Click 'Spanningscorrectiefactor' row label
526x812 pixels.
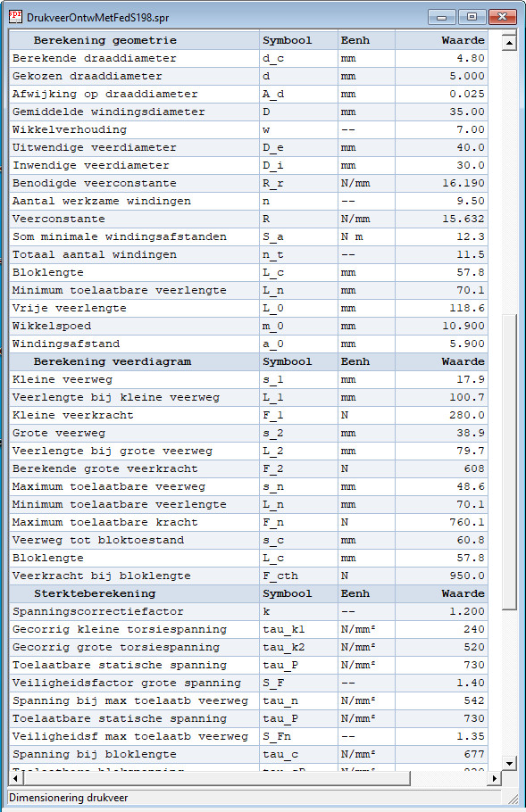[98, 611]
